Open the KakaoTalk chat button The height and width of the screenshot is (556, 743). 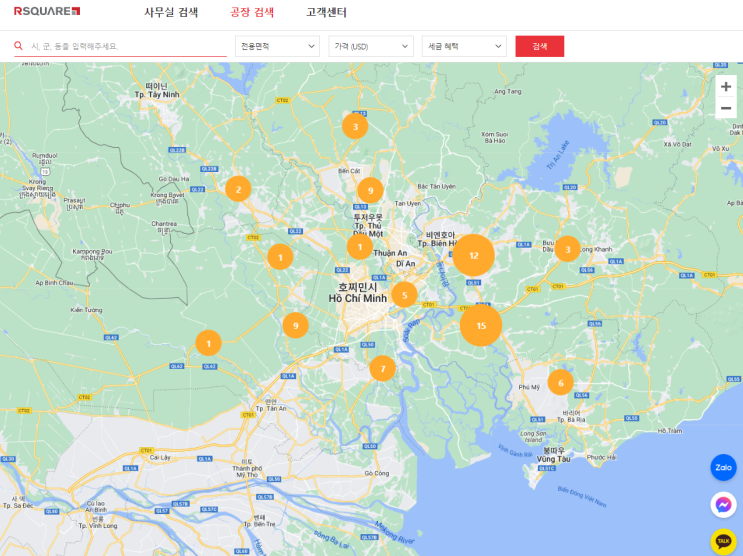pos(723,541)
